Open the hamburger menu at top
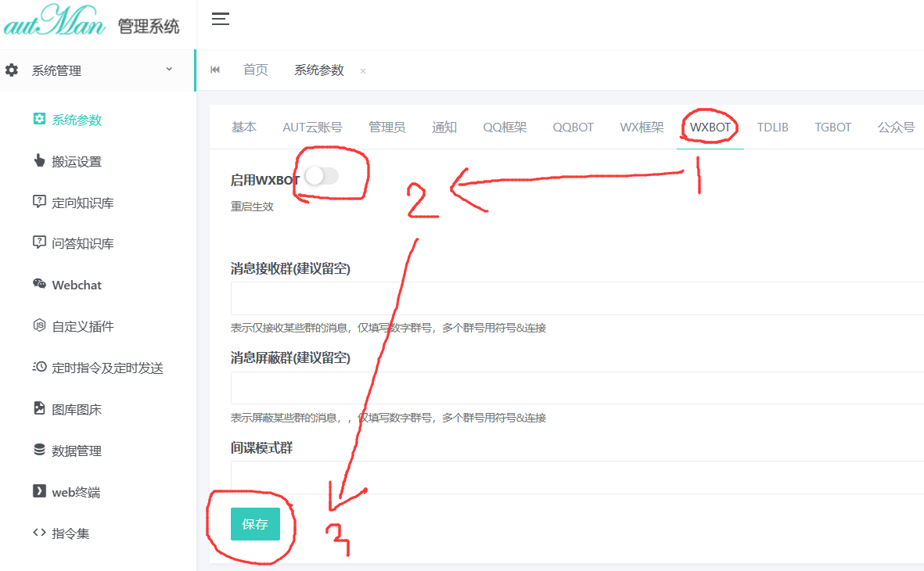 click(221, 20)
